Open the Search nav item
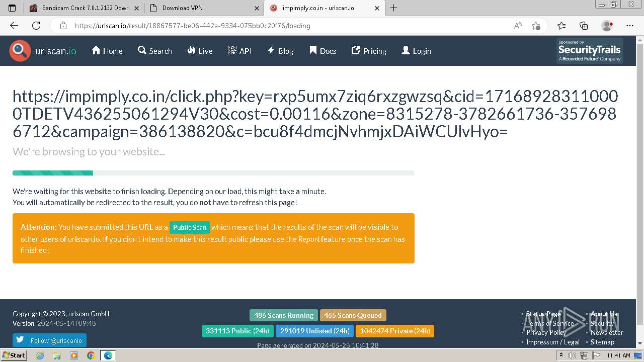The image size is (644, 362). (155, 51)
